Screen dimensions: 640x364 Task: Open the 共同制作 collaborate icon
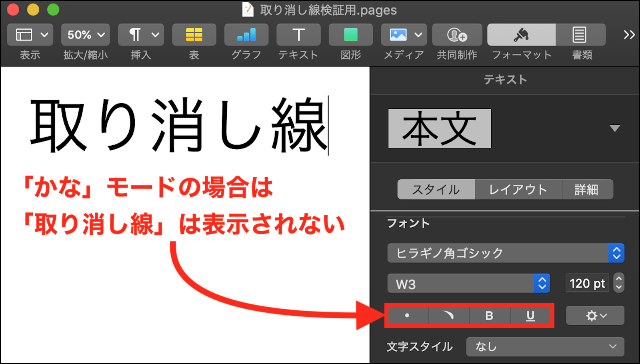[457, 35]
